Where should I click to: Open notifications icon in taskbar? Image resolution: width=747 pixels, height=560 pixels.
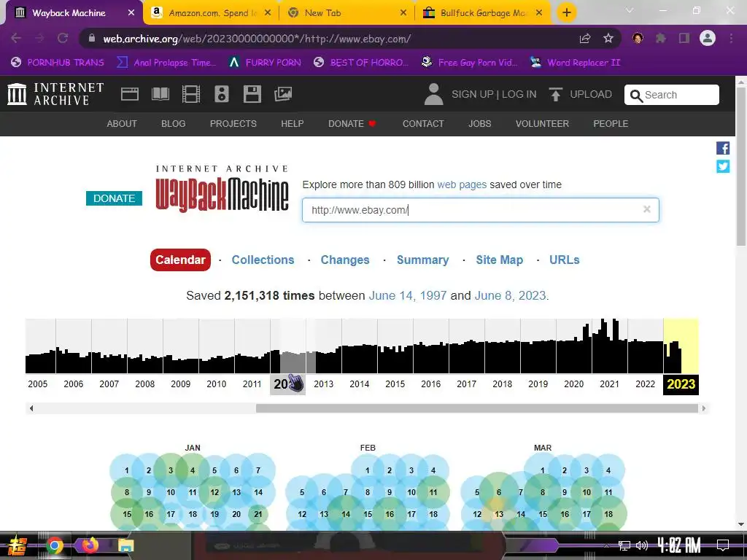723,545
